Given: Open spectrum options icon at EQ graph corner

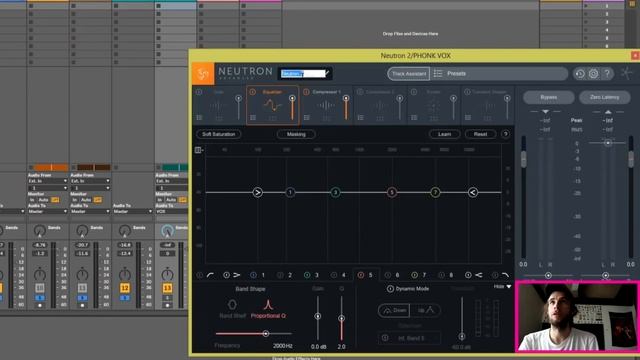Looking at the screenshot, I should coord(199,150).
